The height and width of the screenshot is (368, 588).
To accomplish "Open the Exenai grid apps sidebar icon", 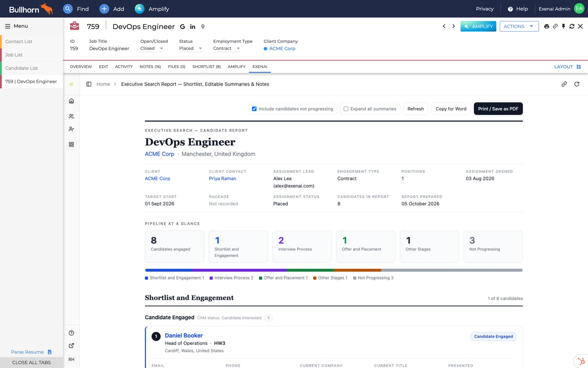I will point(71,144).
